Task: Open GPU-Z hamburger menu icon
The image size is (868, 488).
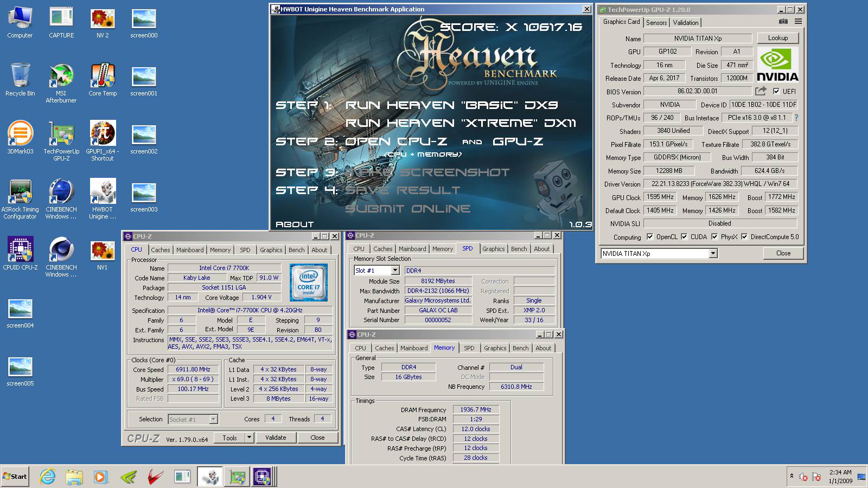Action: [798, 22]
